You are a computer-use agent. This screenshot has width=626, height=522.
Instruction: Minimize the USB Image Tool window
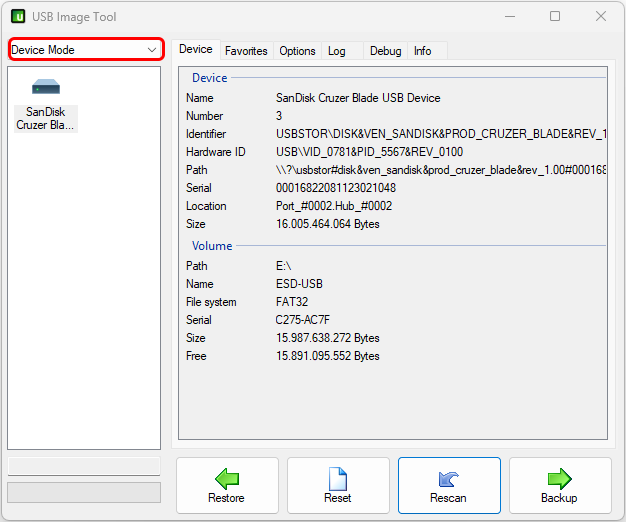pyautogui.click(x=510, y=16)
